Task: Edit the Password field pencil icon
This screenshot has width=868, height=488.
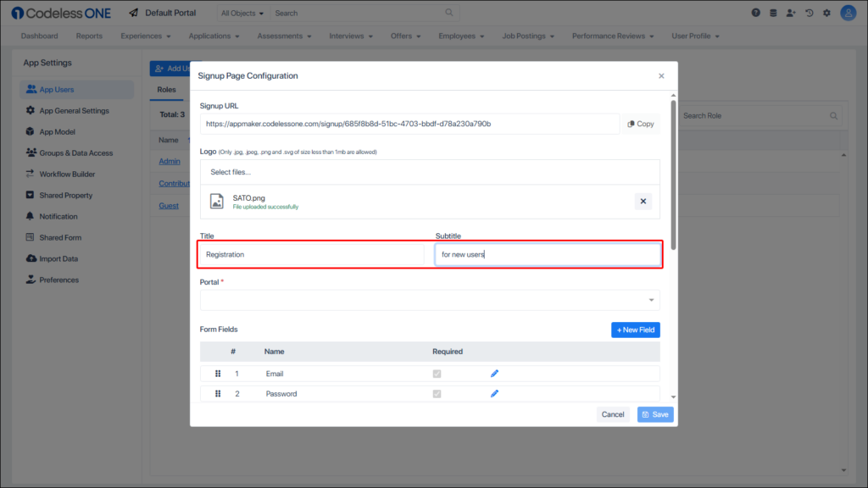Action: tap(494, 393)
